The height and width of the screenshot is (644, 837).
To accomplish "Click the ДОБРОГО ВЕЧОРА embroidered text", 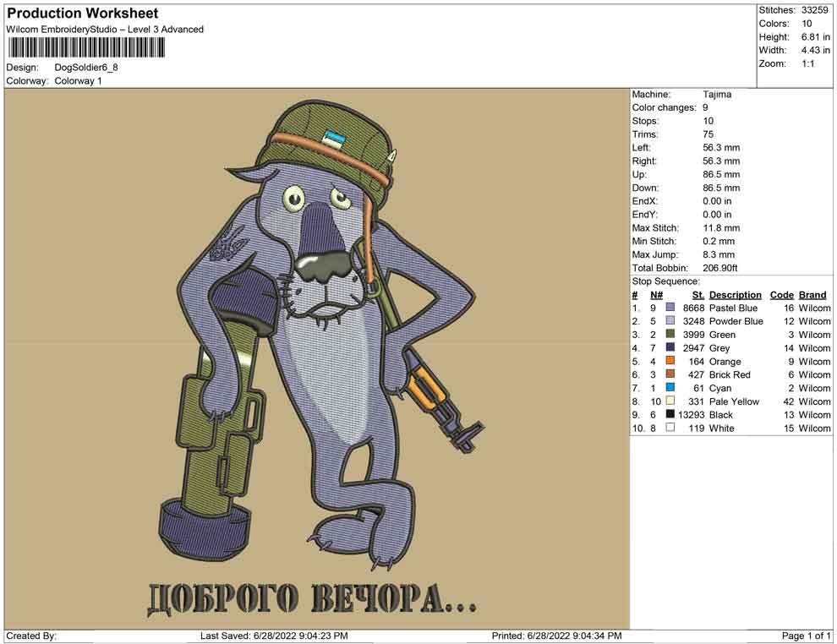I will (312, 598).
